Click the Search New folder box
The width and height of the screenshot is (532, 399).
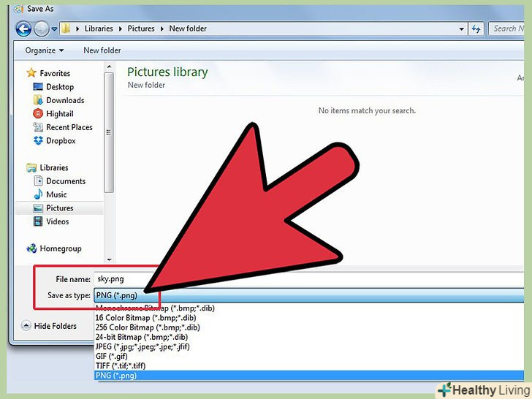pos(508,28)
